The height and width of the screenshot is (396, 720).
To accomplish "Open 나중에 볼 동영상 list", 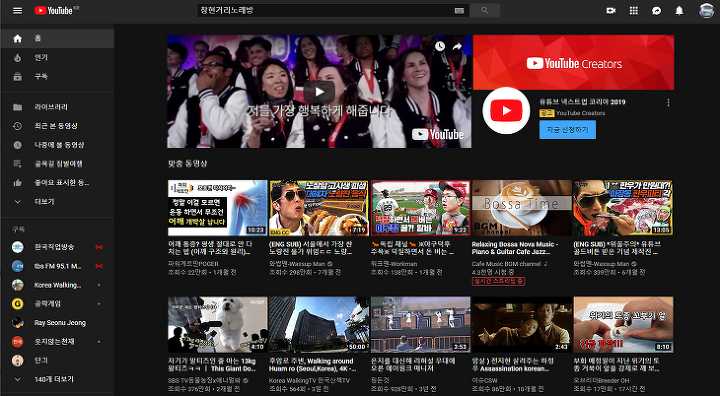I will (57, 145).
